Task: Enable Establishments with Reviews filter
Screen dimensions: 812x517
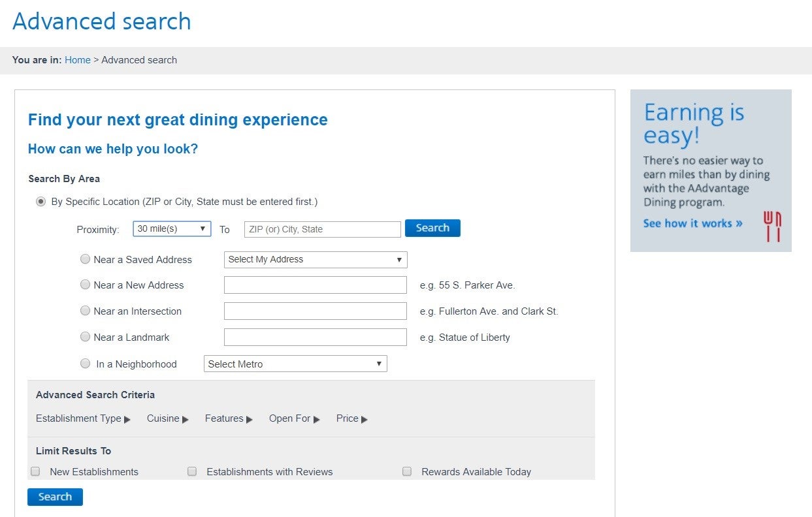Action: [192, 471]
